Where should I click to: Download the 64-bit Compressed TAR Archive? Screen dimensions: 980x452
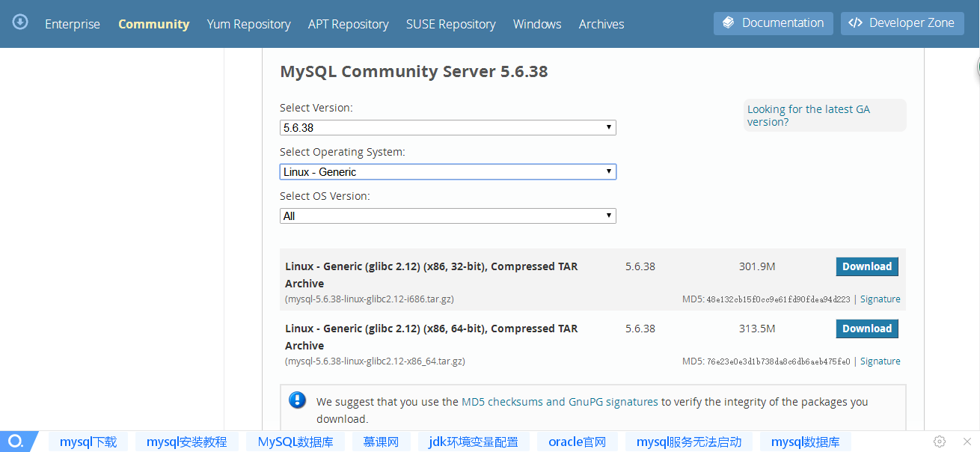pyautogui.click(x=866, y=329)
